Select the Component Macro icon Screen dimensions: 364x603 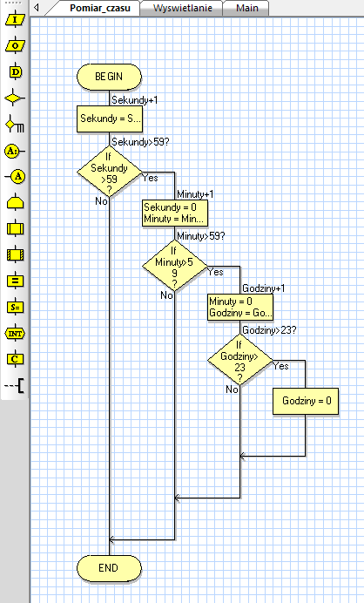pos(15,254)
